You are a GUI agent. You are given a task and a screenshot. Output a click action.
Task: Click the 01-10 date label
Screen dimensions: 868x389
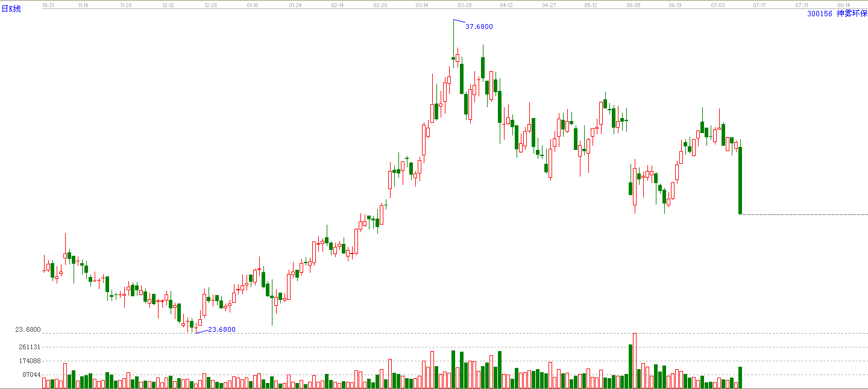253,4
